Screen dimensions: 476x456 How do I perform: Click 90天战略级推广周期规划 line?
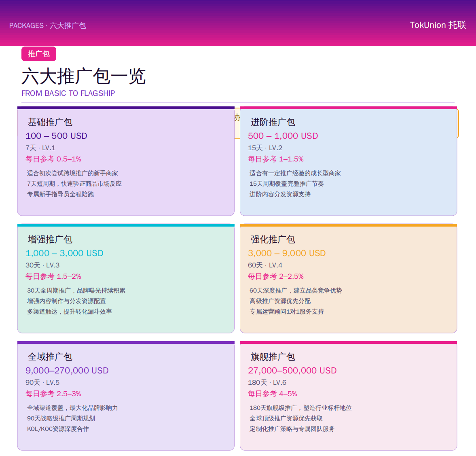coord(61,418)
